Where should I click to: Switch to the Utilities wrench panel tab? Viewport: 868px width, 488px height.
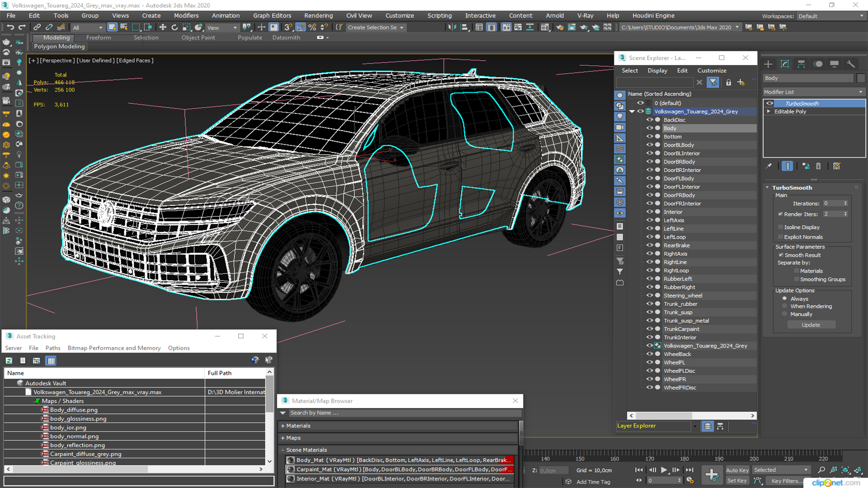point(850,64)
